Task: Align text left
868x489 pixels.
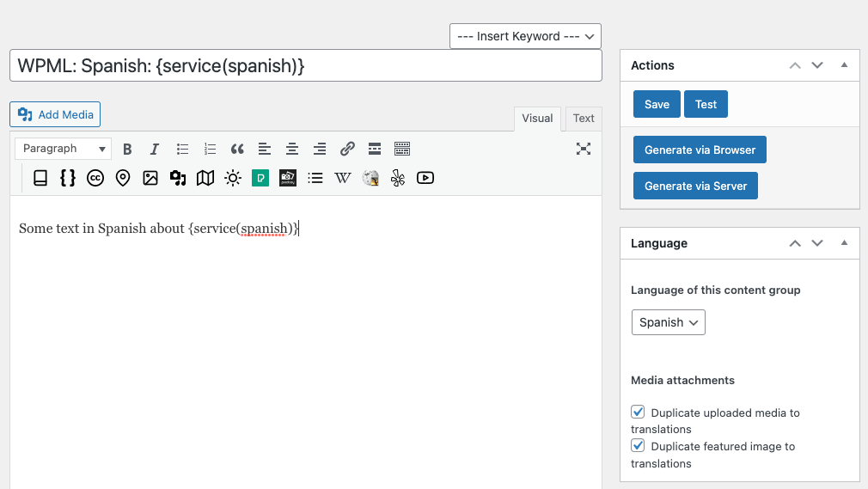Action: 265,149
